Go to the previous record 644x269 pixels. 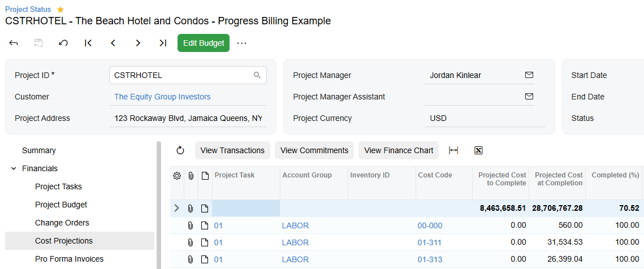[113, 43]
